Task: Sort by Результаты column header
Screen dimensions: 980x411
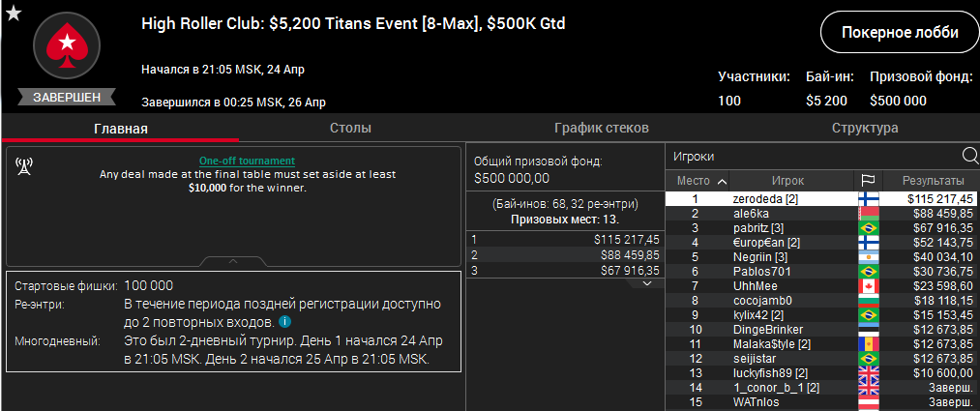Action: click(x=932, y=181)
